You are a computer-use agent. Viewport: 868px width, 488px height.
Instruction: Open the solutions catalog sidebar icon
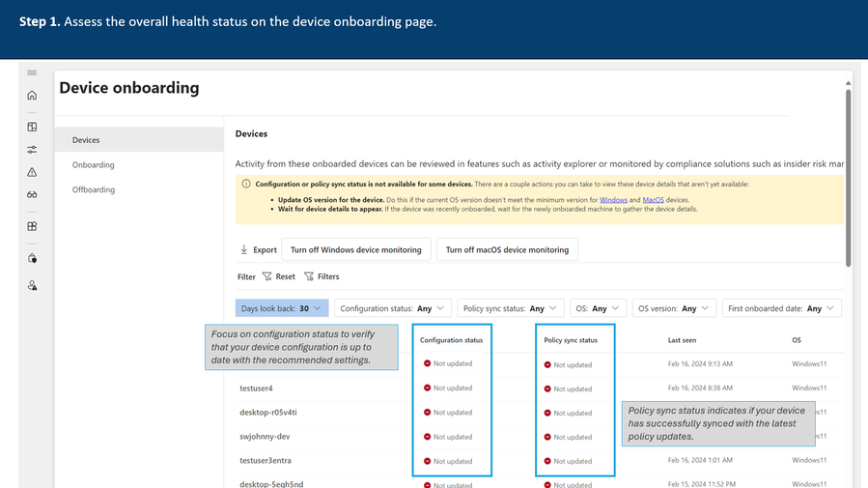click(x=32, y=226)
